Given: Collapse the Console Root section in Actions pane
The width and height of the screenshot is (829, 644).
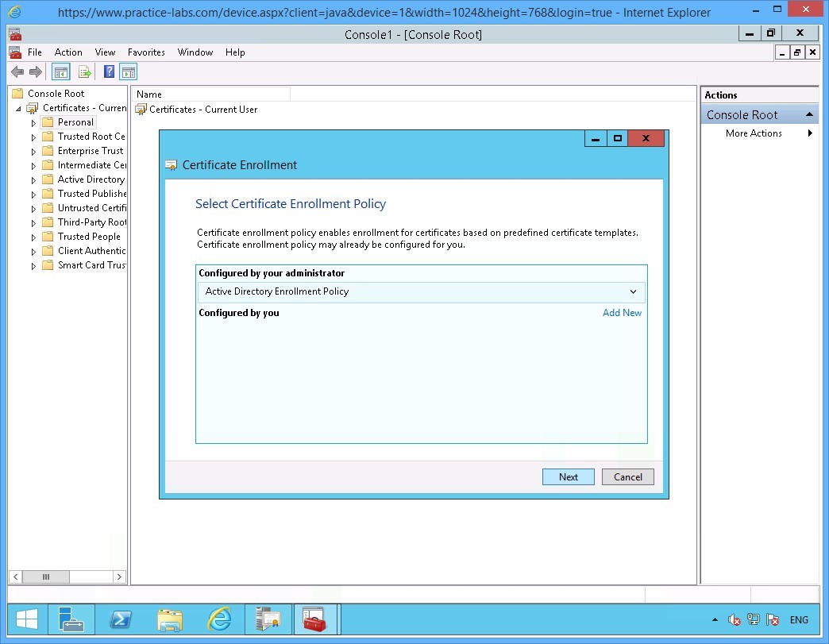Looking at the screenshot, I should point(809,114).
